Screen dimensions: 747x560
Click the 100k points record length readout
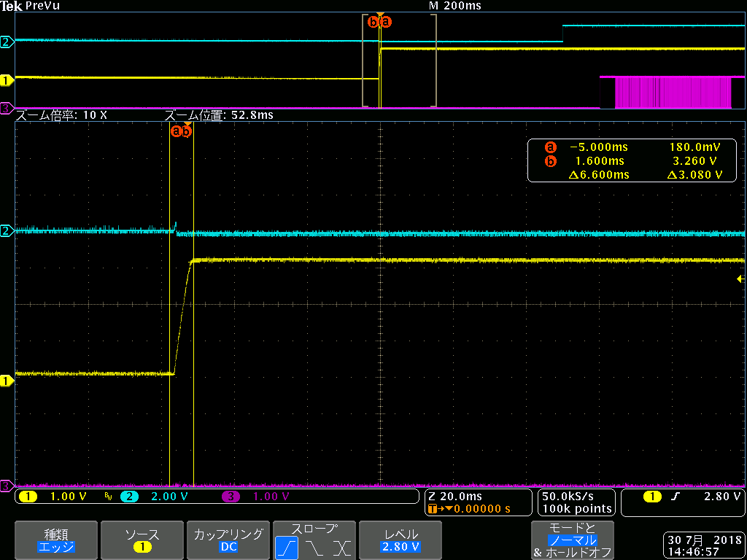tap(577, 508)
